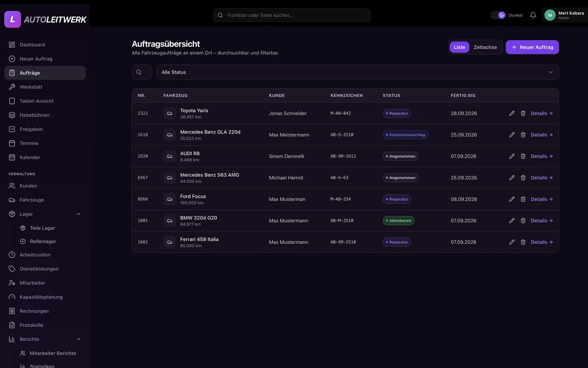
Task: Click the search icon button beside Alle Status
Action: coord(142,72)
